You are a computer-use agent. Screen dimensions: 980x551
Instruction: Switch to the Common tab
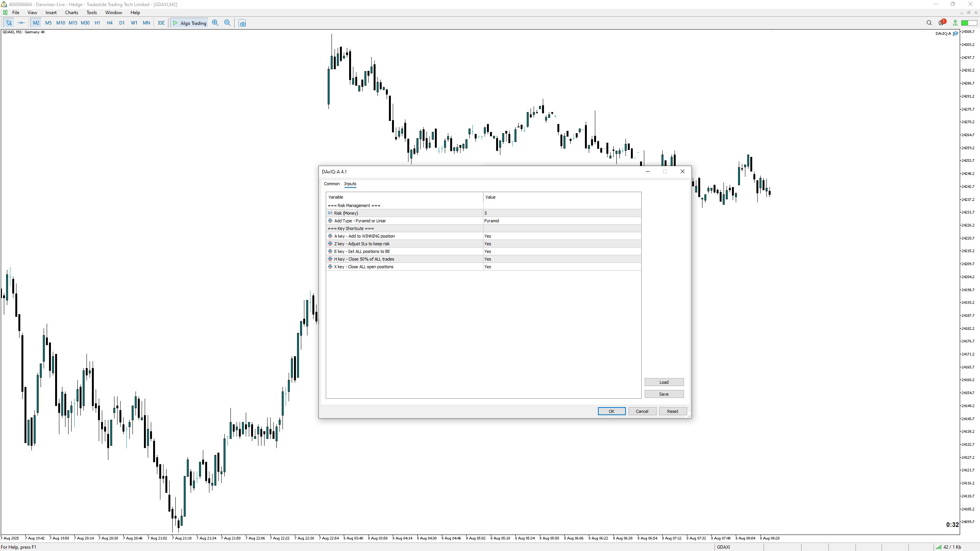[x=332, y=184]
